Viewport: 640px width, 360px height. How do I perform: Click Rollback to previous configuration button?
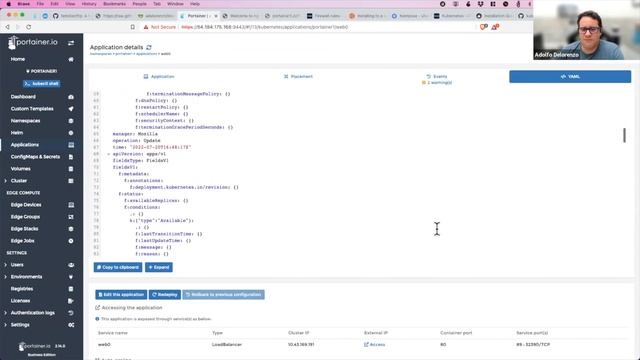(223, 295)
